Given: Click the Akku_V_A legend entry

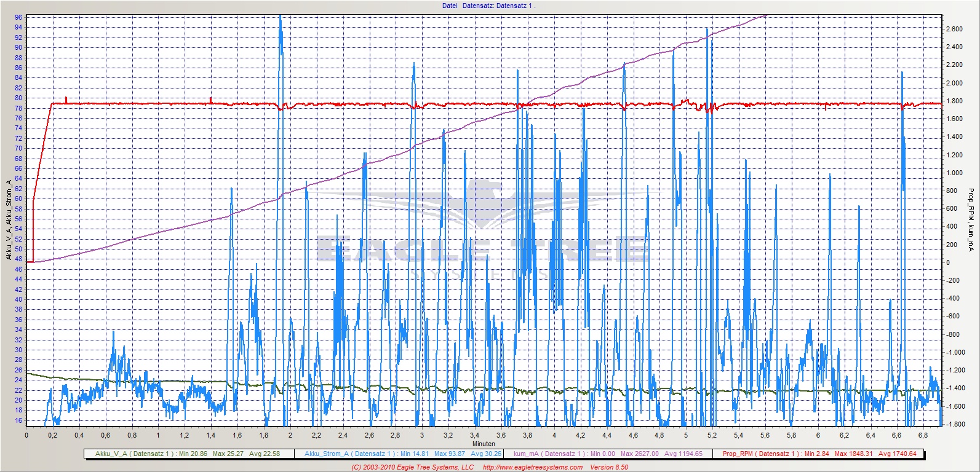Looking at the screenshot, I should [x=188, y=454].
